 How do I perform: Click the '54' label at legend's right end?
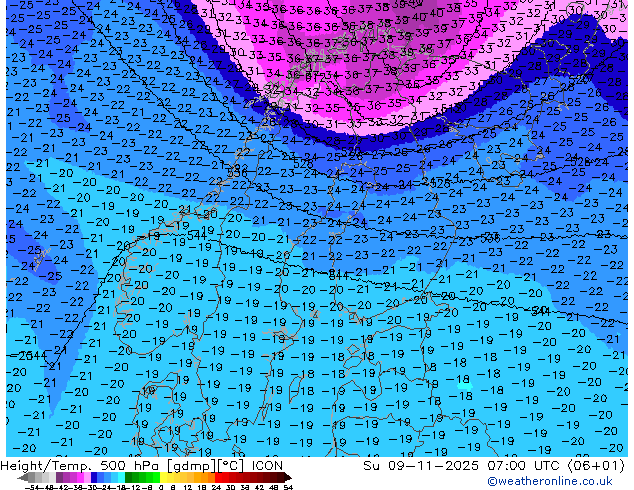[288, 487]
